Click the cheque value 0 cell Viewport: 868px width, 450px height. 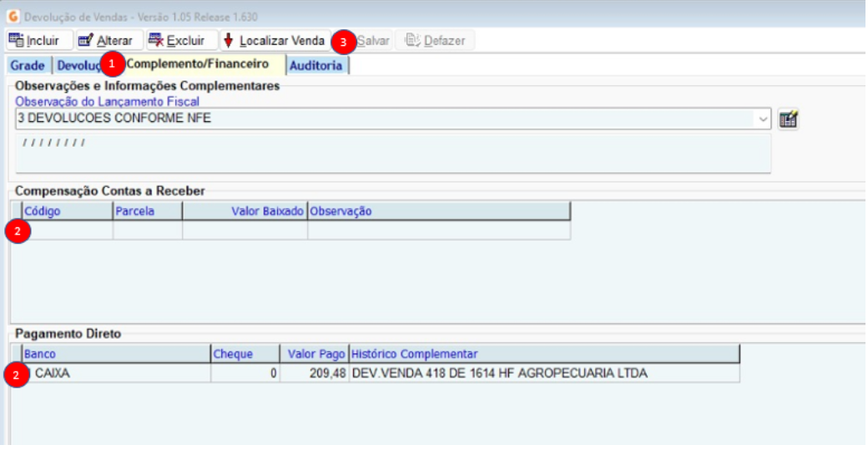245,373
